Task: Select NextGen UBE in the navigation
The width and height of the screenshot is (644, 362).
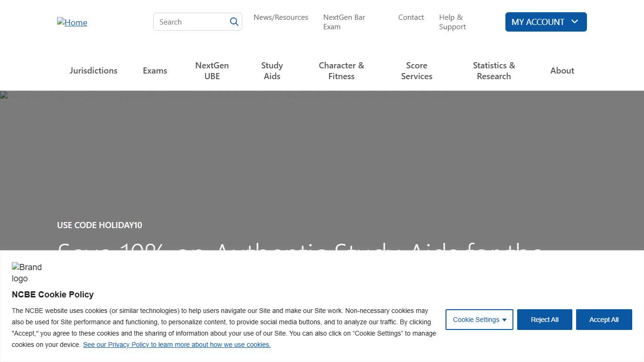Action: pos(212,71)
